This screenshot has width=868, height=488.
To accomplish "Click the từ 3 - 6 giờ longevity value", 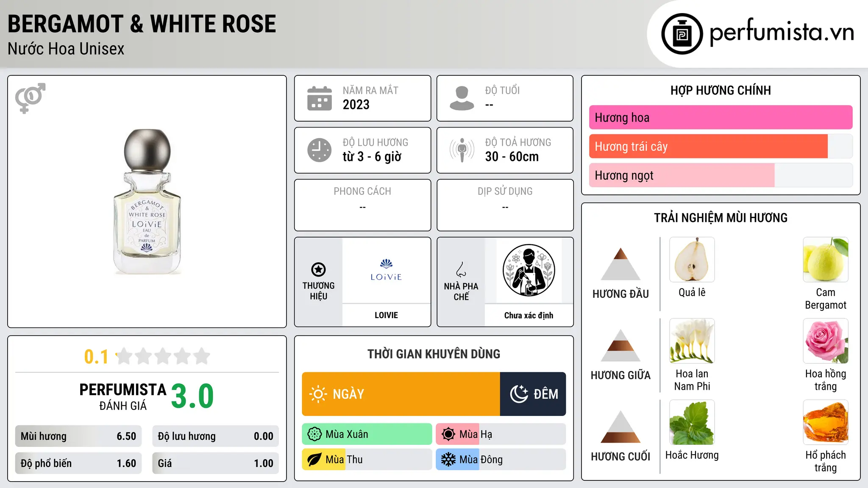I will tap(372, 157).
